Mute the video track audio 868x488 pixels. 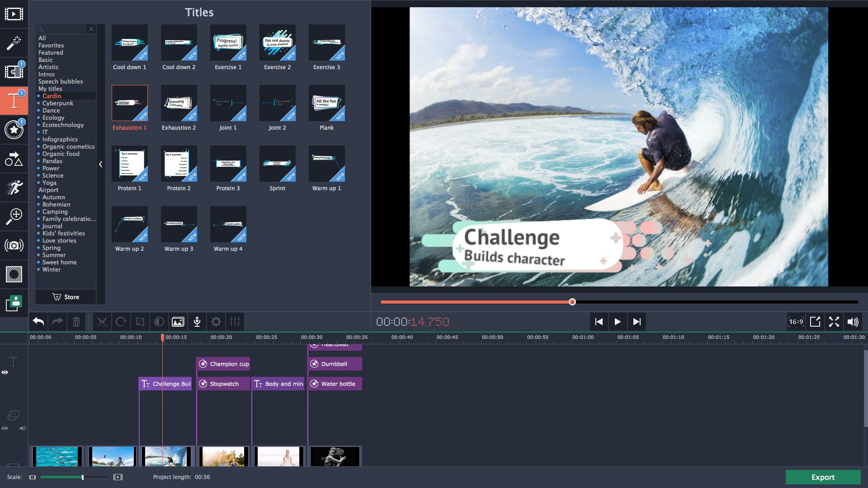point(22,428)
